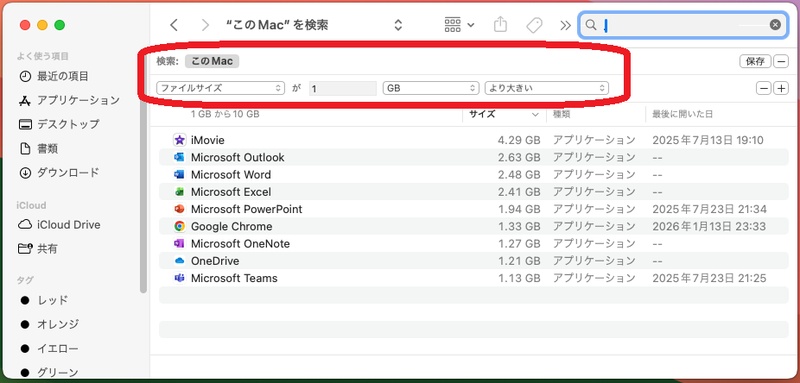
Task: Show more toolbar items via double chevron
Action: tap(565, 25)
